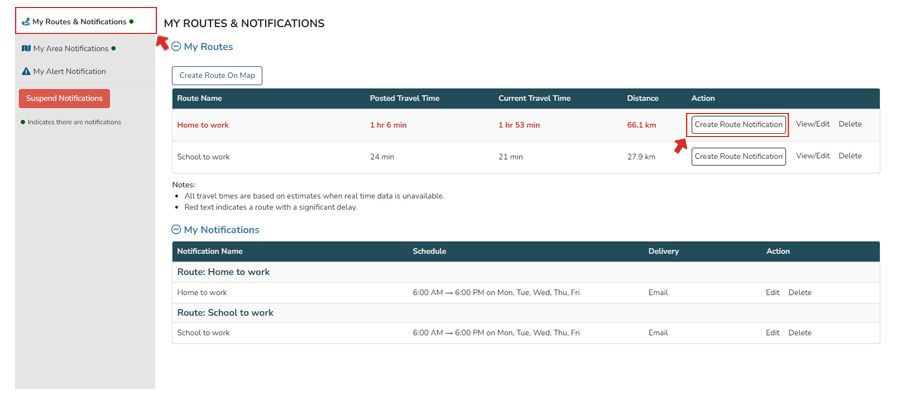907x399 pixels.
Task: Click the Schedule column header
Action: 429,252
